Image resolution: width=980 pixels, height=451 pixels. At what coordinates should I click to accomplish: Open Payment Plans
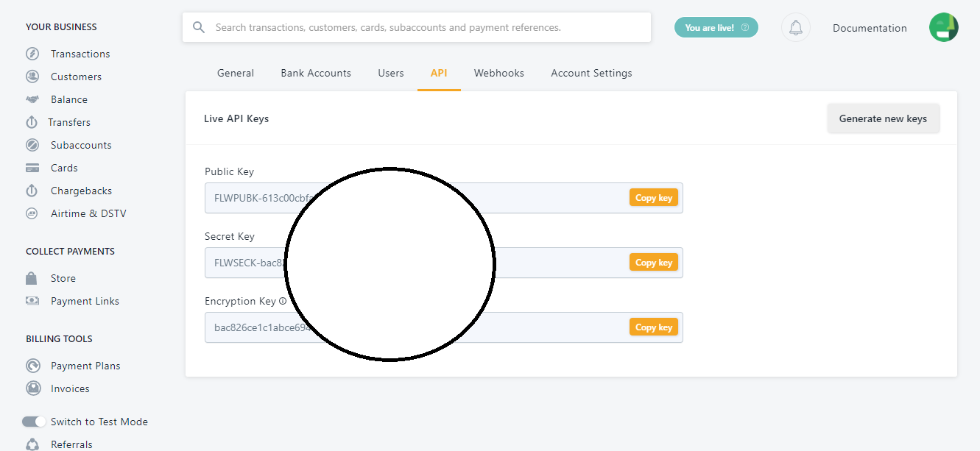coord(85,366)
